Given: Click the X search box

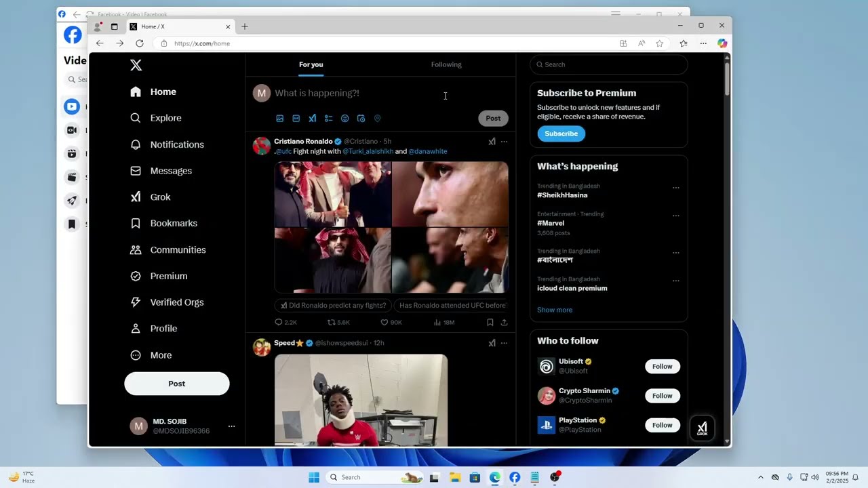Looking at the screenshot, I should pyautogui.click(x=609, y=64).
